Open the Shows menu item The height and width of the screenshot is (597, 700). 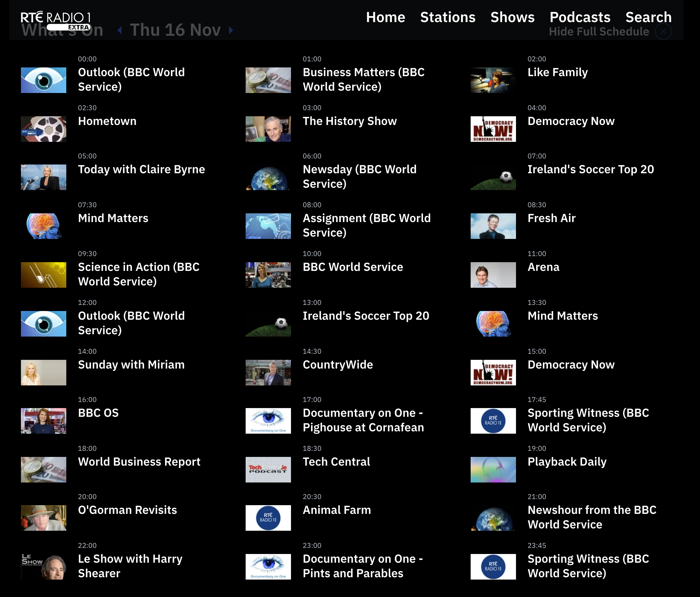tap(512, 17)
